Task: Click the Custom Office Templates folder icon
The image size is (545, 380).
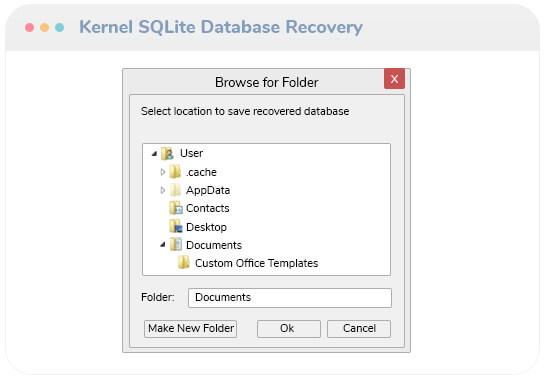Action: pos(184,263)
